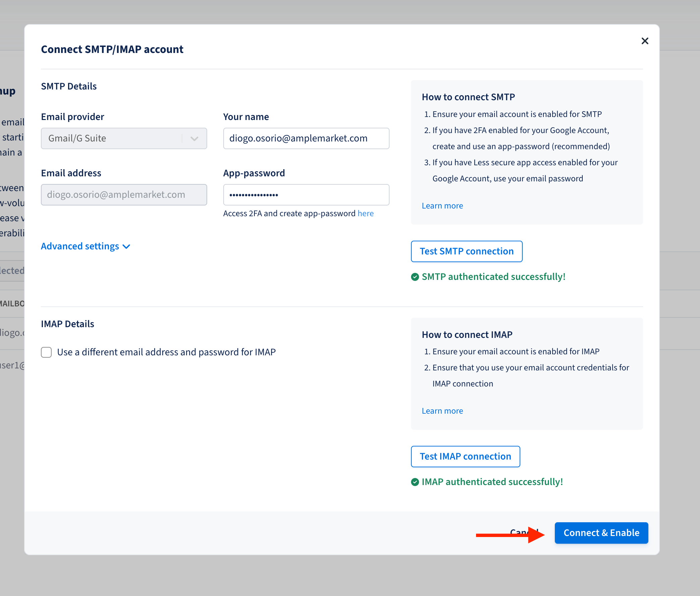Click IMAP authenticated successfully message

pos(492,482)
